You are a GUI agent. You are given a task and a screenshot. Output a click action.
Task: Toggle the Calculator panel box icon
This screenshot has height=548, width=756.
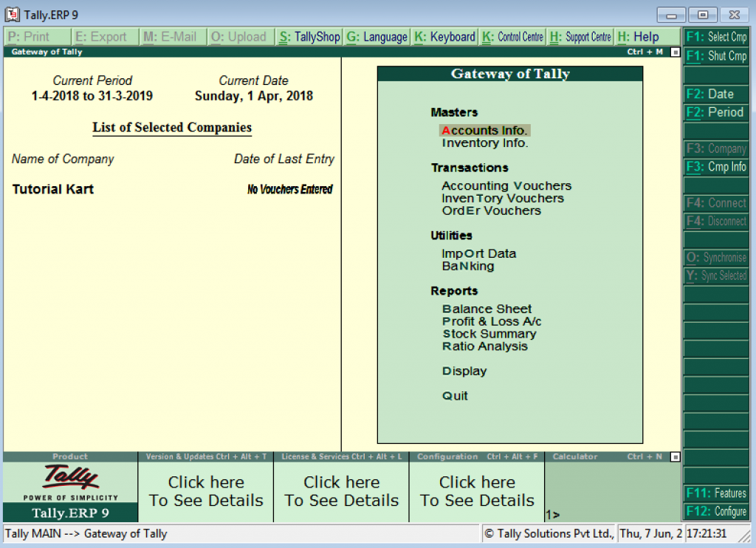tap(675, 457)
